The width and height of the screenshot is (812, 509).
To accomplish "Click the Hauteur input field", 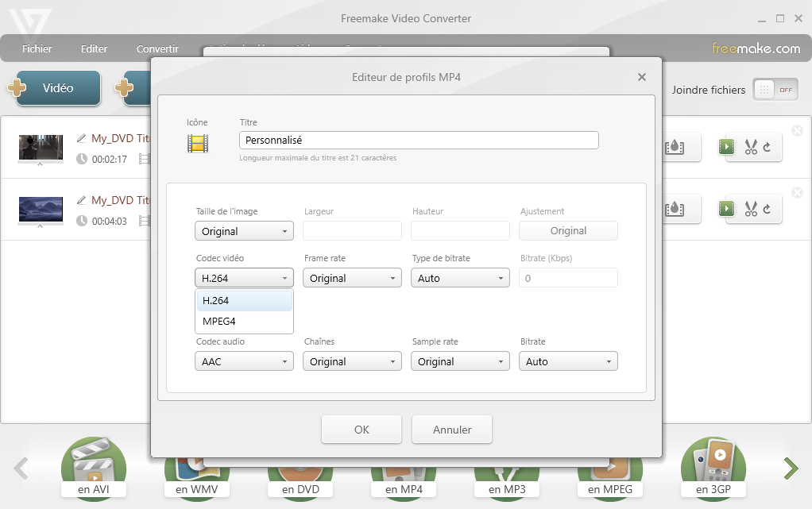I will [460, 231].
